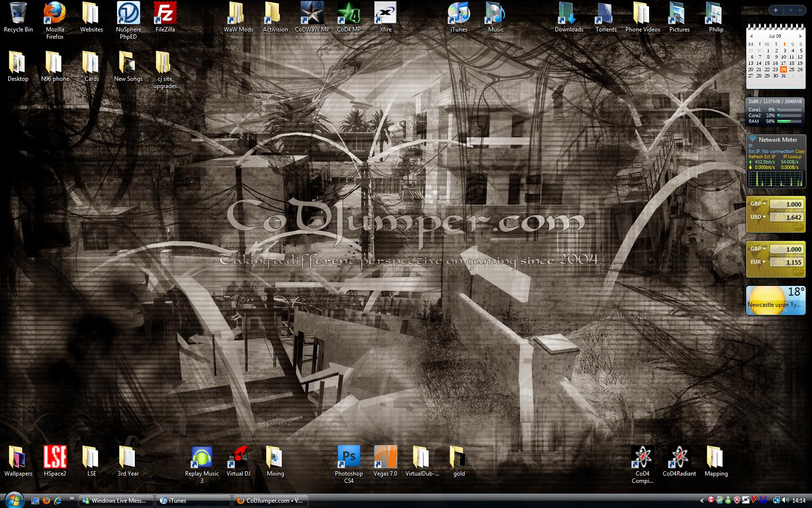The width and height of the screenshot is (812, 508).
Task: Select the Websites folder icon
Action: tap(91, 17)
